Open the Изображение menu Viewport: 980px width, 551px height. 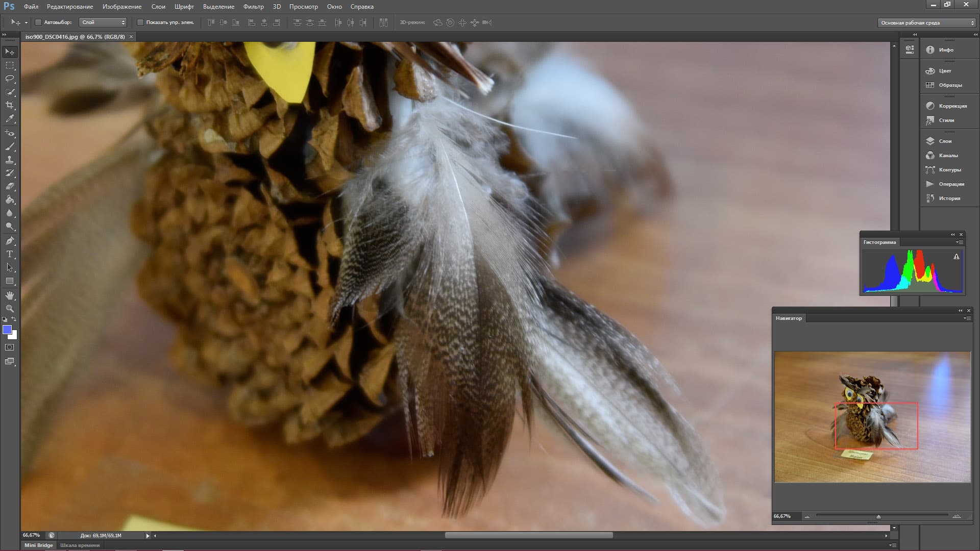121,7
